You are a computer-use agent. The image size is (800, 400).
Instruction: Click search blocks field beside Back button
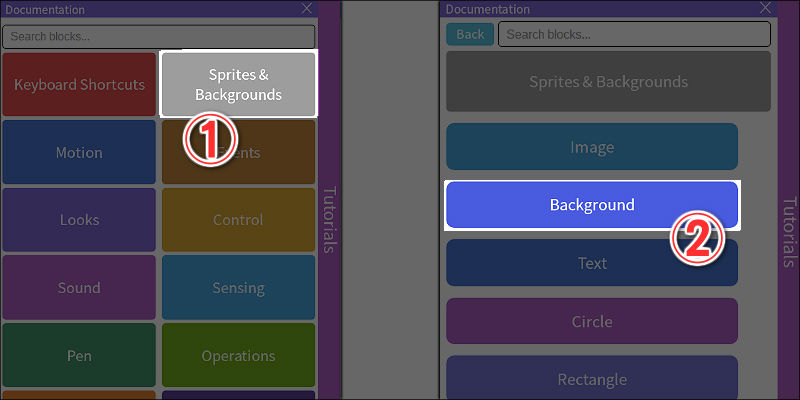point(634,34)
